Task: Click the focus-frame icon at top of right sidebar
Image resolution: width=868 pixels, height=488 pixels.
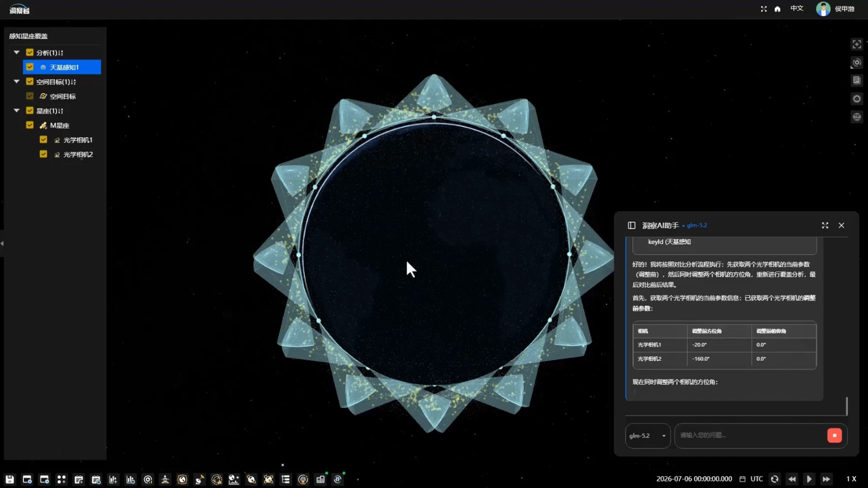Action: point(857,44)
